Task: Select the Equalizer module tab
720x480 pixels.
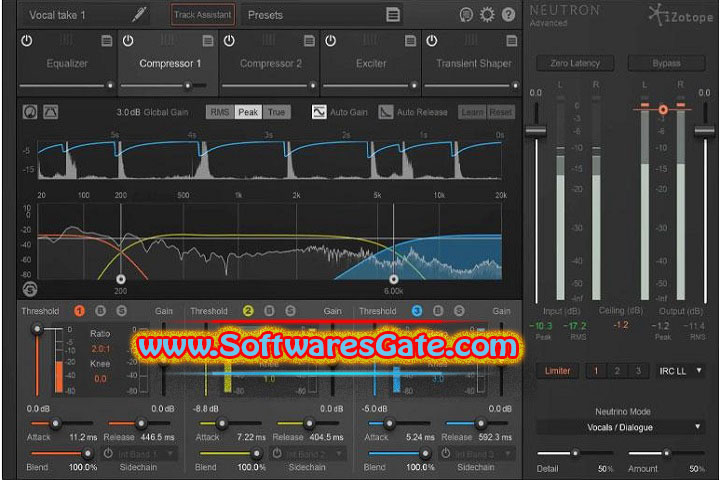Action: click(67, 63)
